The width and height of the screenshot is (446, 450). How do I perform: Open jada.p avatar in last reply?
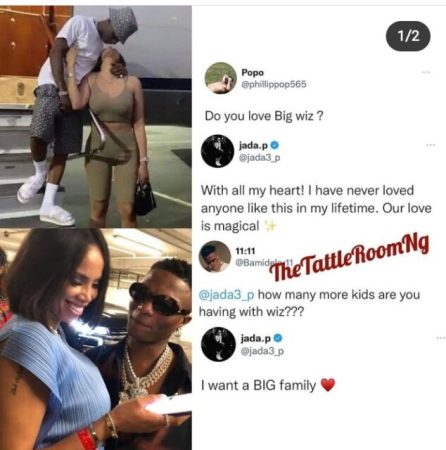[218, 344]
